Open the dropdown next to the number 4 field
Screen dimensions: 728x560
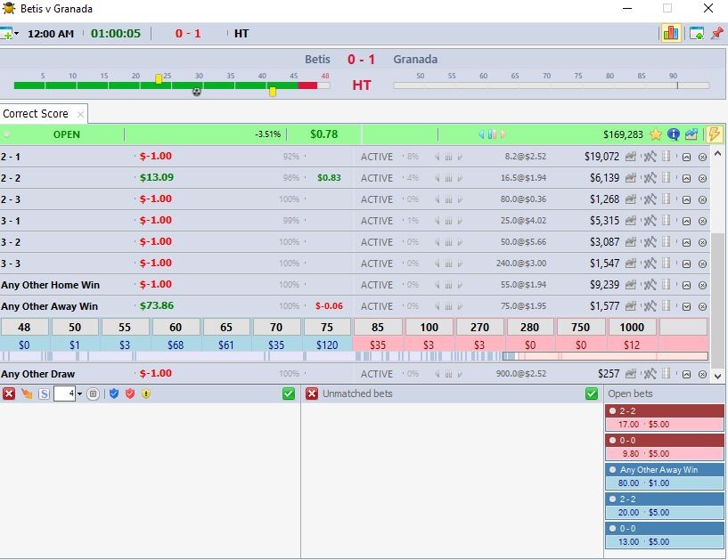click(x=79, y=394)
